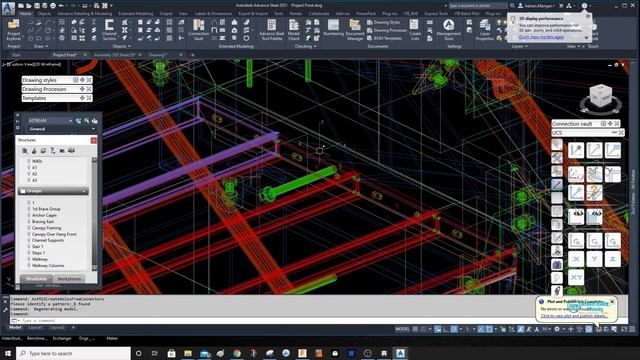The height and width of the screenshot is (360, 640).
Task: Expand the Layers panel dropdown
Action: [520, 47]
